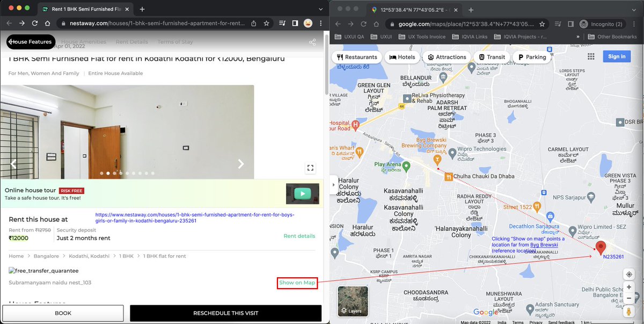Open the Chrome menu in the Maps window
The image size is (644, 324).
pos(635,24)
